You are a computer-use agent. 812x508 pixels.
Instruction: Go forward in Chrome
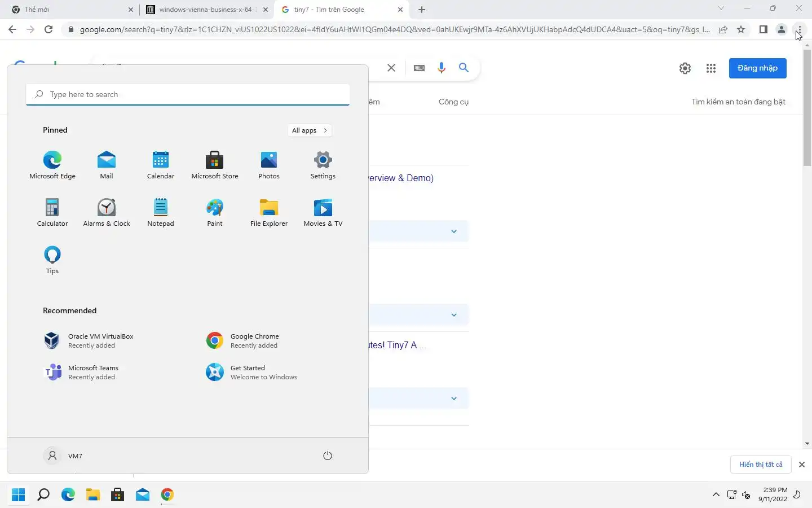(x=30, y=29)
